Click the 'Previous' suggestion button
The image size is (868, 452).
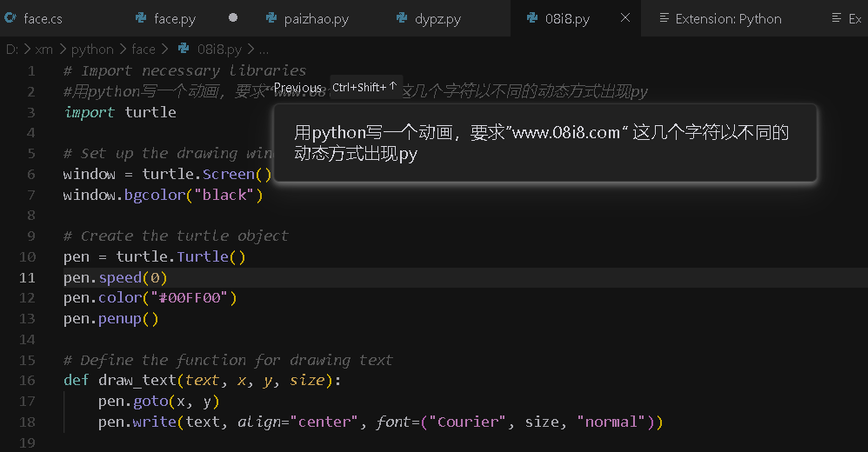(297, 88)
